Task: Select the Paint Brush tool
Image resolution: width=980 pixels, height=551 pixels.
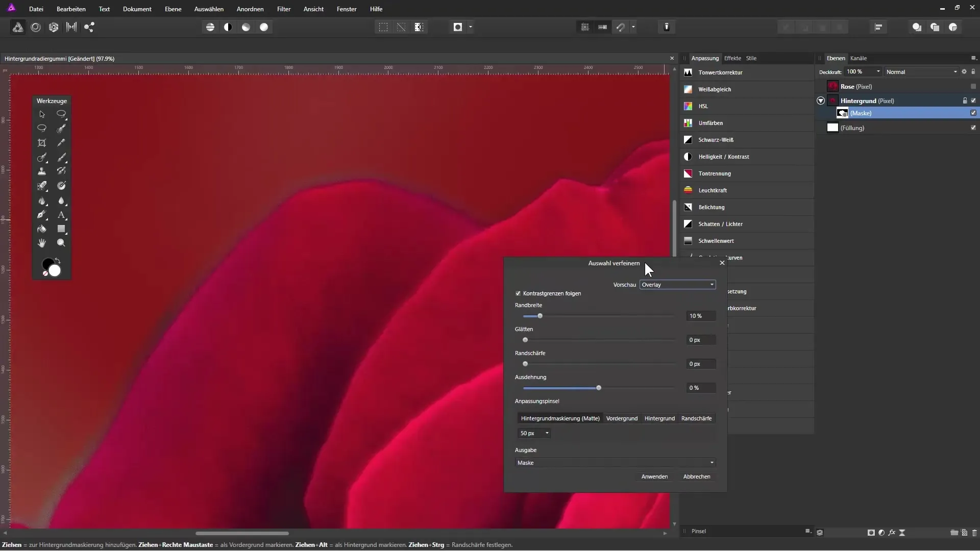Action: pos(61,157)
